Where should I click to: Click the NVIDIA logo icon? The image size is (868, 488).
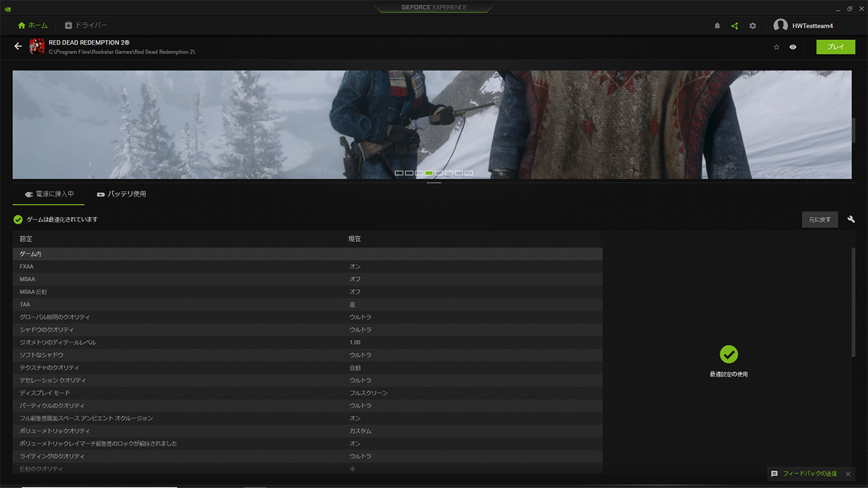coord(7,8)
